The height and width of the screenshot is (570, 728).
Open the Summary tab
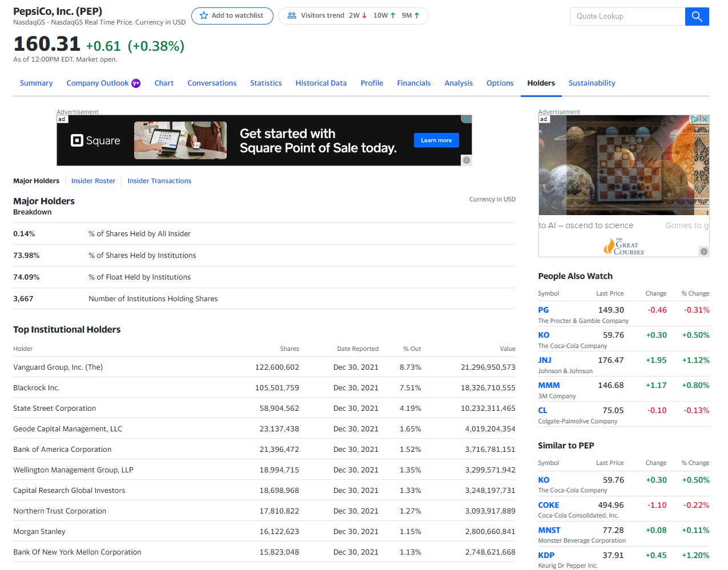point(37,83)
